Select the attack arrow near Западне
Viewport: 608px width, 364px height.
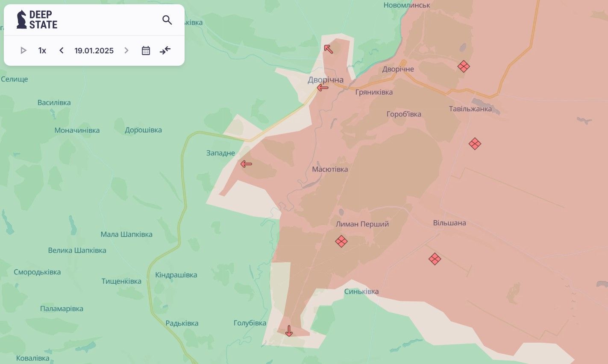coord(246,164)
